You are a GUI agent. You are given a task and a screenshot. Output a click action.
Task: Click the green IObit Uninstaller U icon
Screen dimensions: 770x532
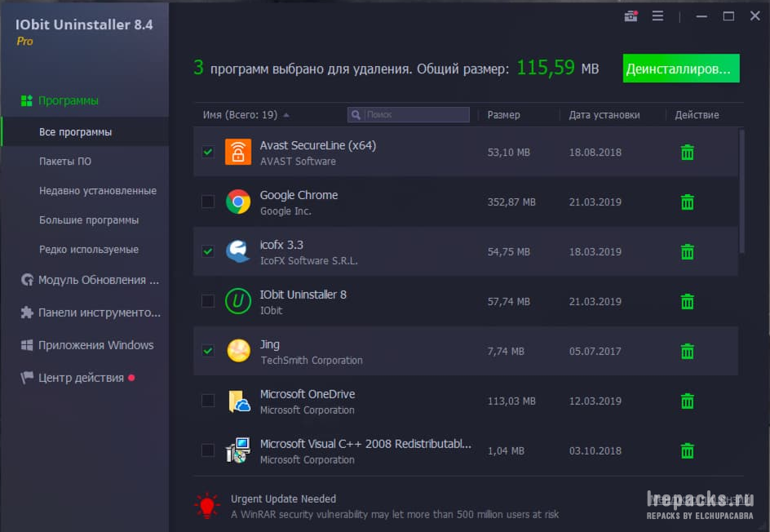point(238,300)
